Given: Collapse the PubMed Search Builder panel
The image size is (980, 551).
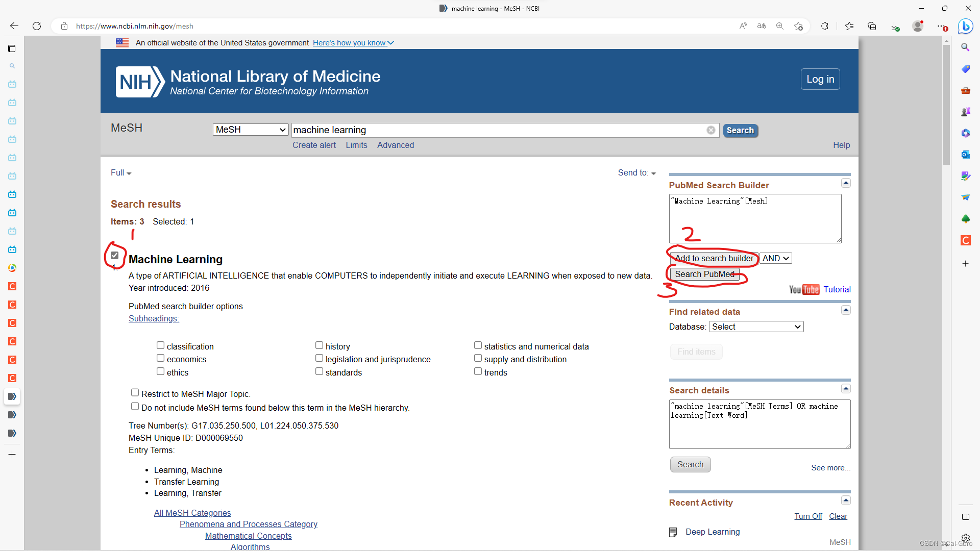Looking at the screenshot, I should (x=846, y=183).
